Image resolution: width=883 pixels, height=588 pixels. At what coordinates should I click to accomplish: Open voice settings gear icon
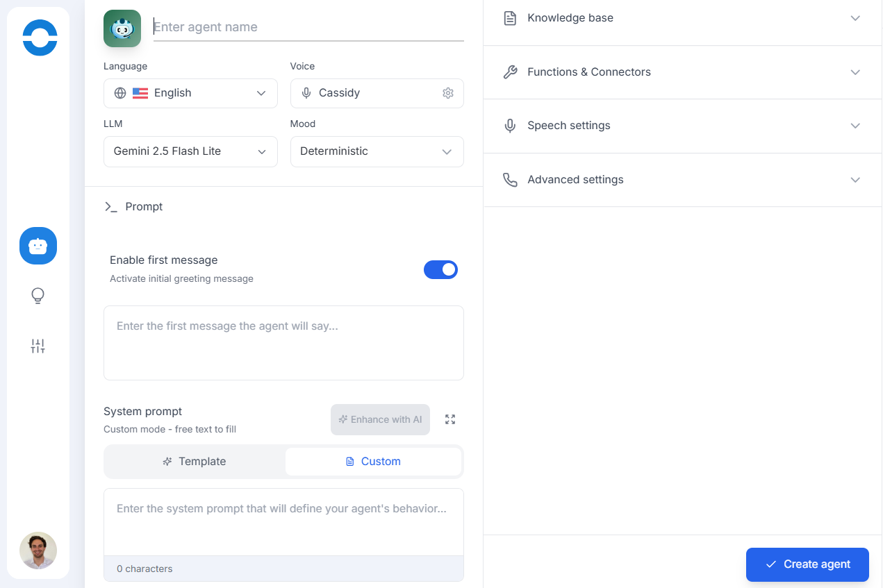(x=448, y=93)
